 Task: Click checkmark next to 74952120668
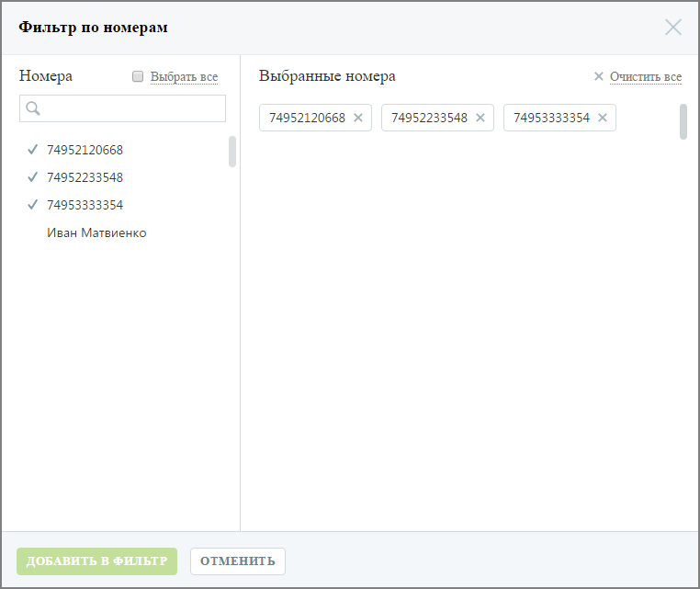click(32, 150)
